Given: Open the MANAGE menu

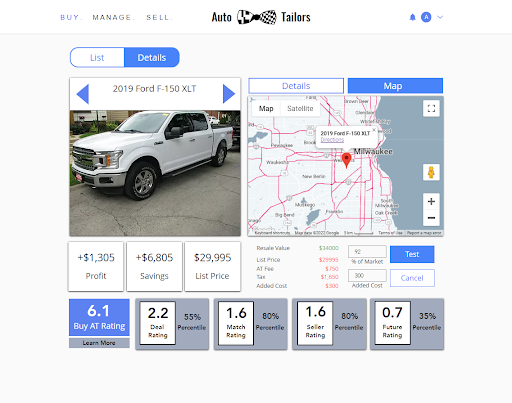Looking at the screenshot, I should (113, 17).
